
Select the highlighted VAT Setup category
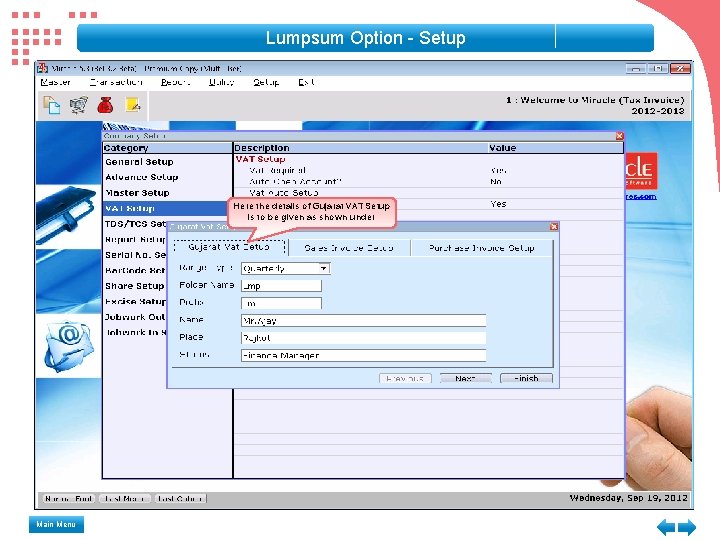point(167,208)
